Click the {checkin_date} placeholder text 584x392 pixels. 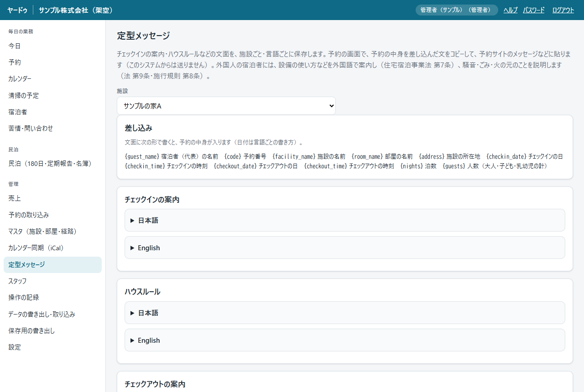click(506, 156)
